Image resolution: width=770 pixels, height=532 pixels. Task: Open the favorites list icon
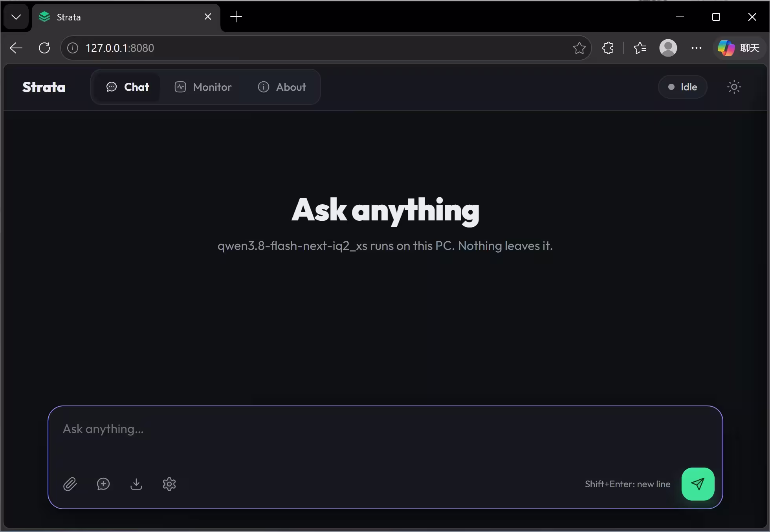640,48
